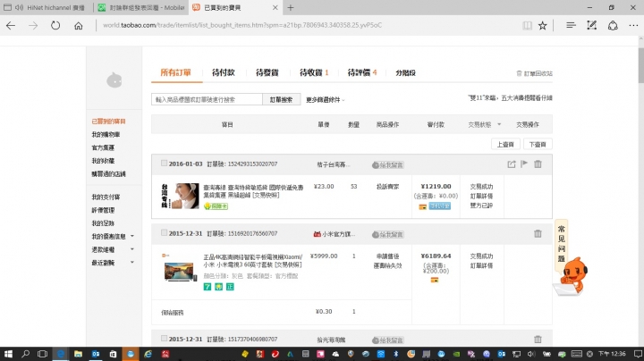Click the 上一頁 previous page button
644x361 pixels.
(505, 145)
